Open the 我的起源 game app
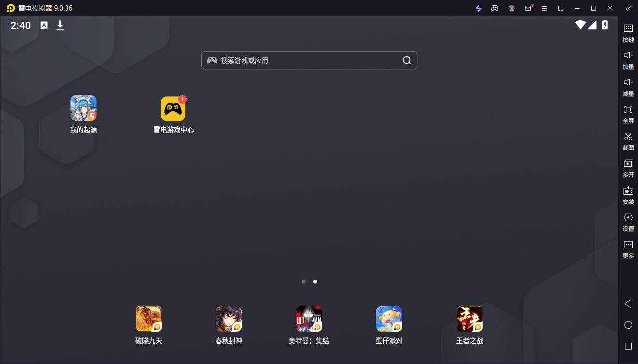 [83, 108]
